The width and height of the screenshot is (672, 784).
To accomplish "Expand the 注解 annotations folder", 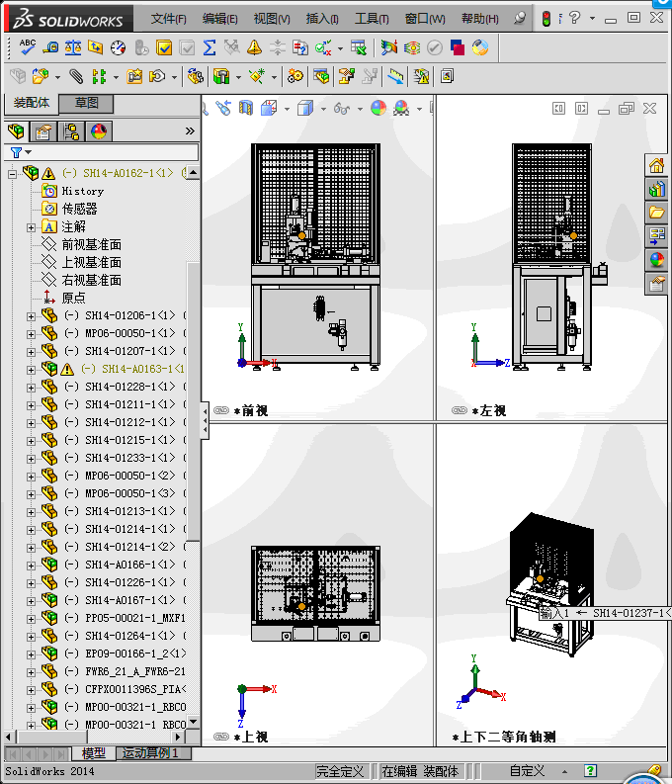I will (x=31, y=227).
